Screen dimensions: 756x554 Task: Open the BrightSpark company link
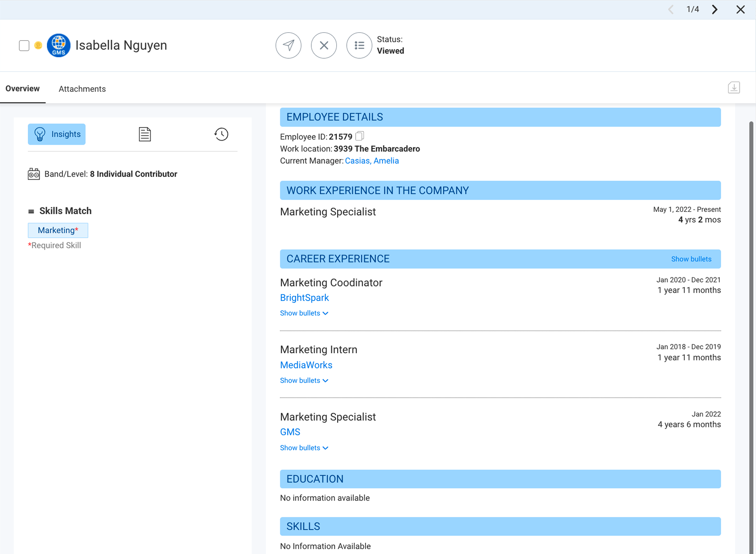click(x=304, y=298)
